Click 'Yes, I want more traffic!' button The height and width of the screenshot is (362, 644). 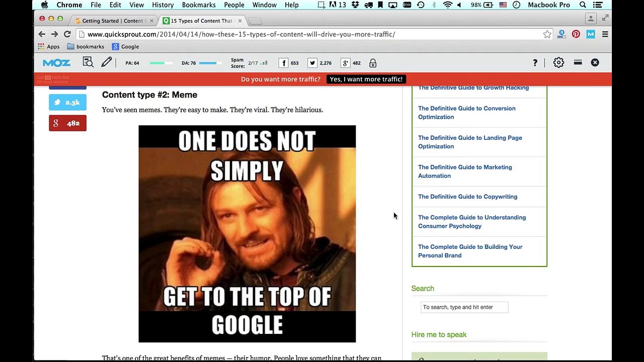366,79
